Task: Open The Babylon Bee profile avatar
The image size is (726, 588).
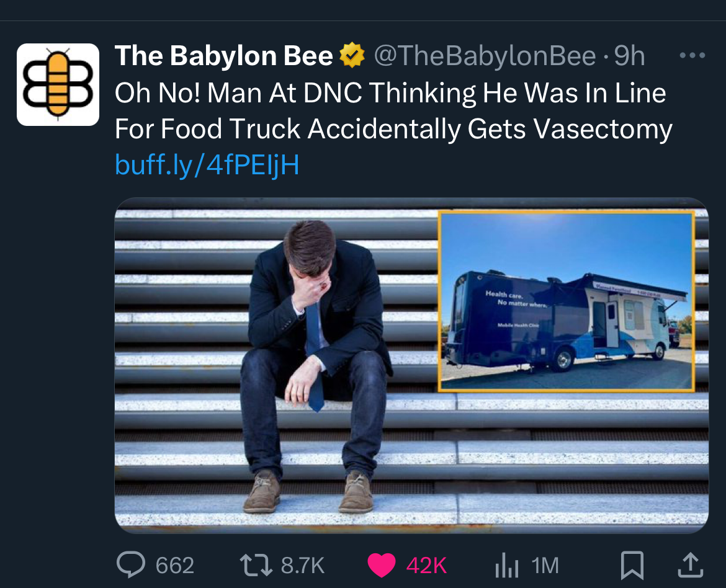Action: pos(58,85)
